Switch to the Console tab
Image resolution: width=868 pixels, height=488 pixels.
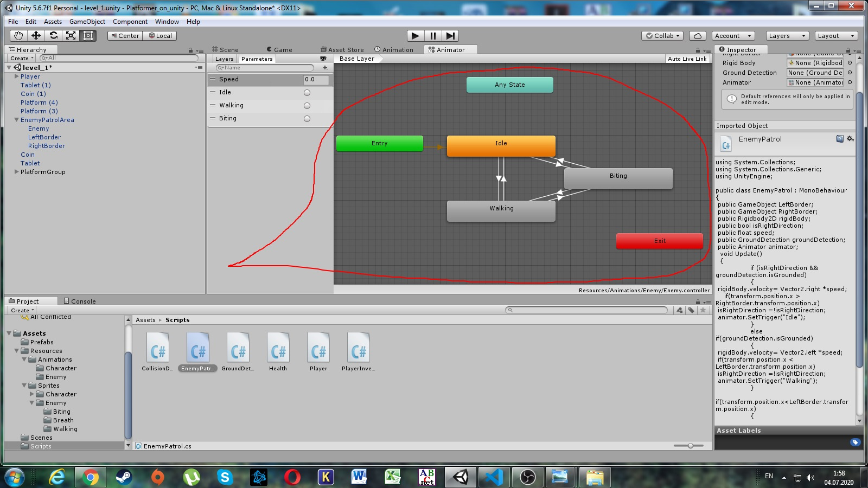80,301
